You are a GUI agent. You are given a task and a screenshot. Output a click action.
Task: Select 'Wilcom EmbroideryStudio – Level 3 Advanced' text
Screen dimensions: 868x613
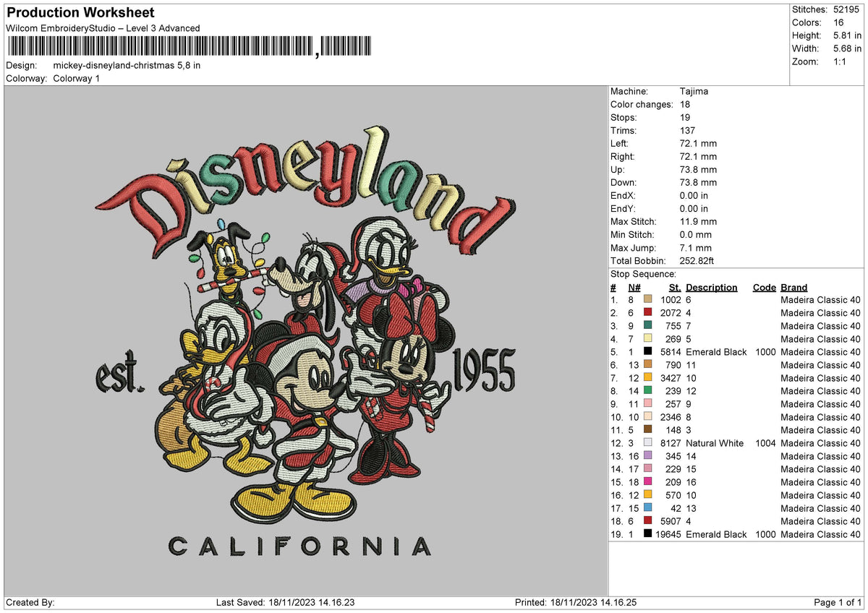coord(103,28)
